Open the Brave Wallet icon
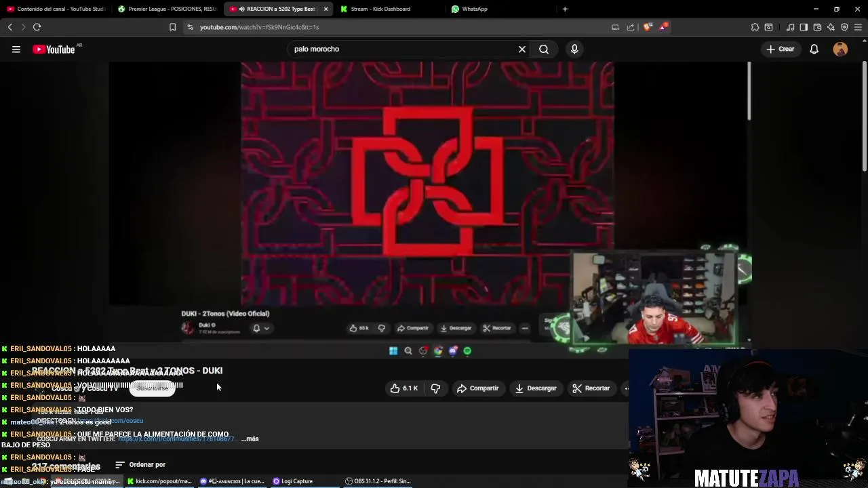Image resolution: width=868 pixels, height=488 pixels. coord(817,27)
